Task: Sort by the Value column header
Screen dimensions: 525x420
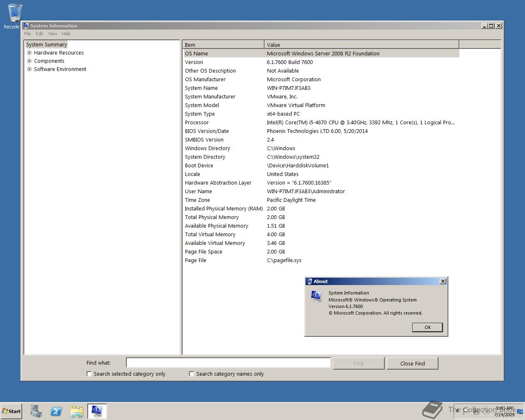Action: (x=362, y=45)
